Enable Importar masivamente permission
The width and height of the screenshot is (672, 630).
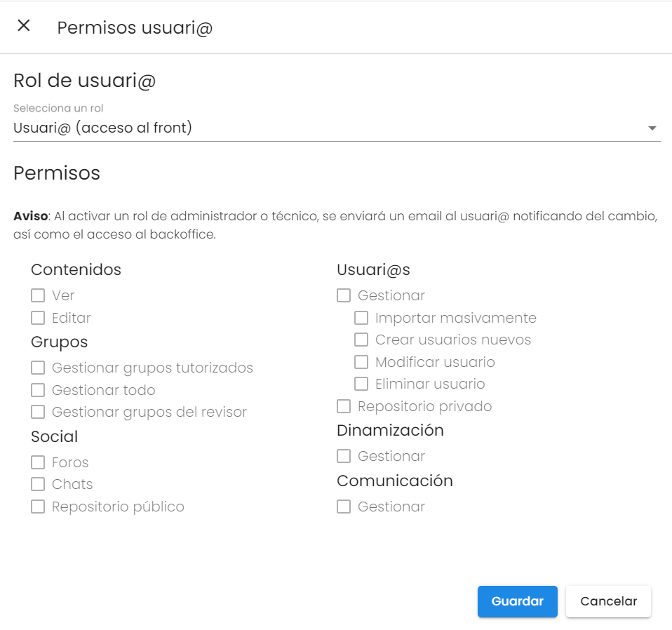pos(361,318)
